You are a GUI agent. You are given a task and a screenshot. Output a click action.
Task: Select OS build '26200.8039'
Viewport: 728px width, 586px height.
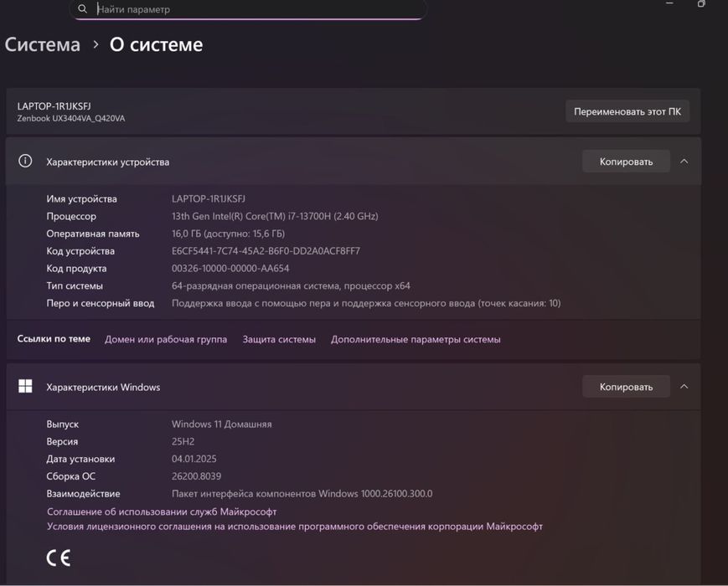[x=196, y=476]
